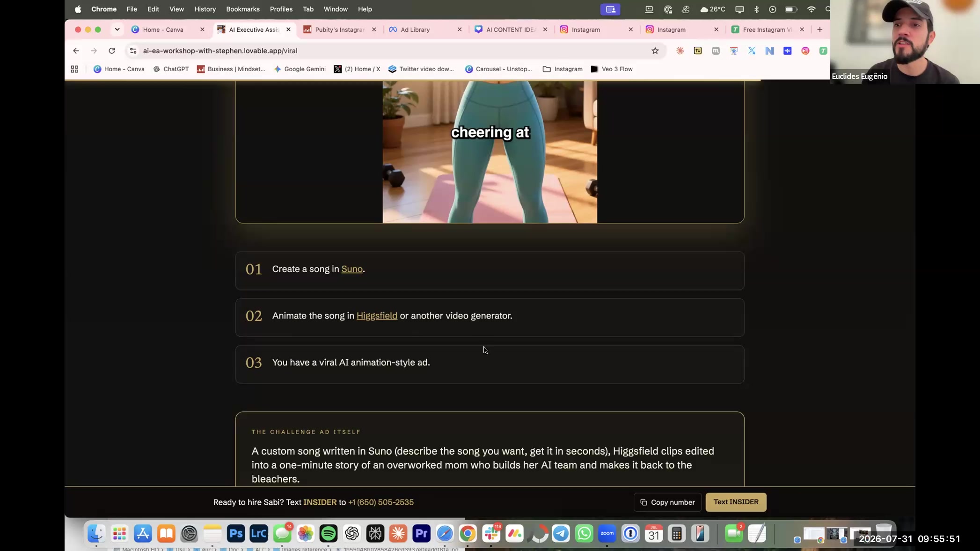Image resolution: width=980 pixels, height=551 pixels.
Task: Reload the current page
Action: pos(112,51)
